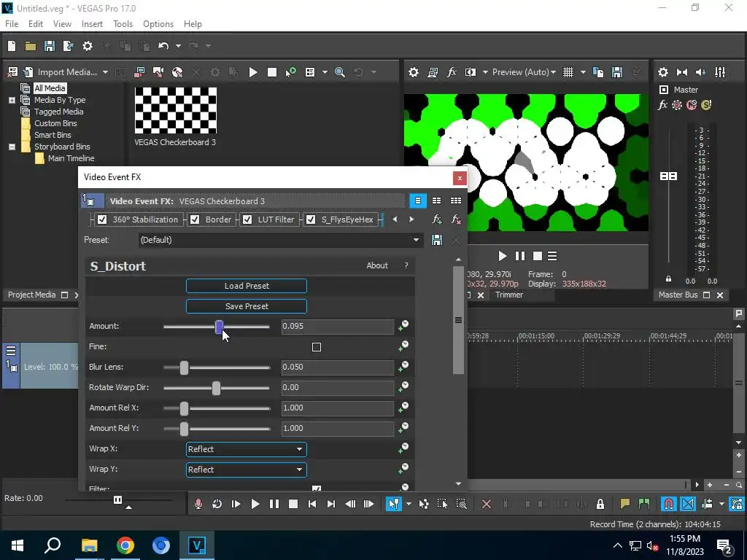Viewport: 747px width, 560px height.
Task: Open Chrome from the Windows taskbar
Action: pyautogui.click(x=125, y=545)
